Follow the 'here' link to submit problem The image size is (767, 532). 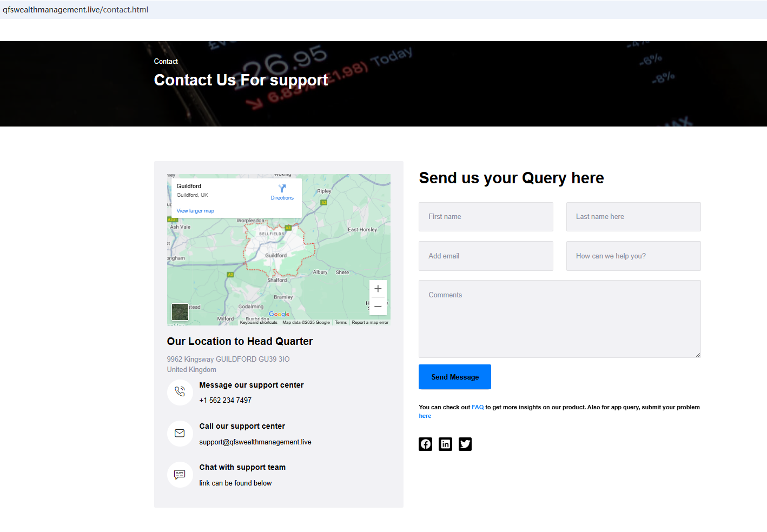click(425, 416)
